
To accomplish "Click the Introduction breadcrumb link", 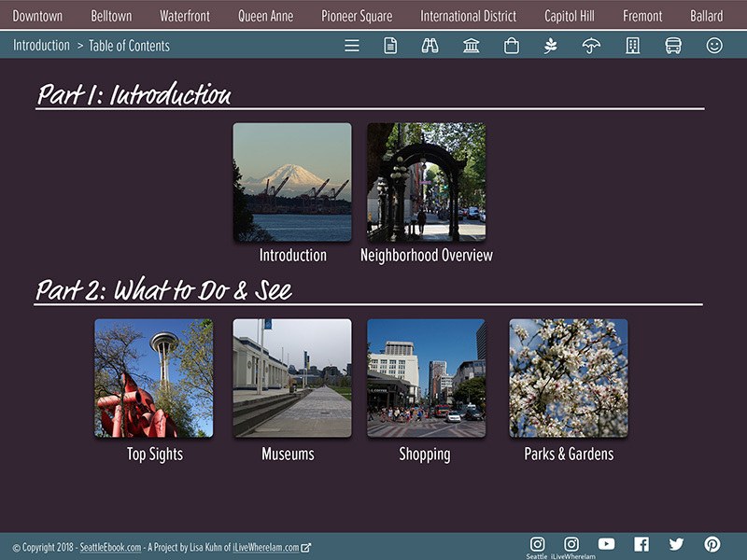I will point(41,45).
